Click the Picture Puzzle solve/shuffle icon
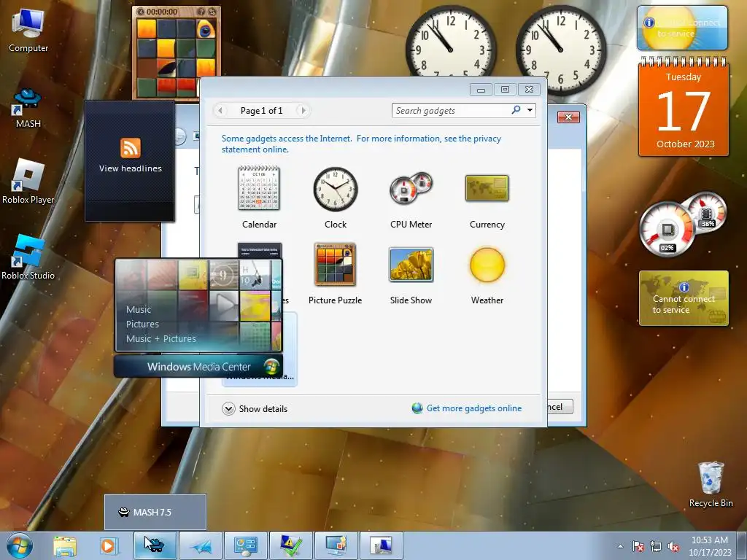 pyautogui.click(x=212, y=12)
